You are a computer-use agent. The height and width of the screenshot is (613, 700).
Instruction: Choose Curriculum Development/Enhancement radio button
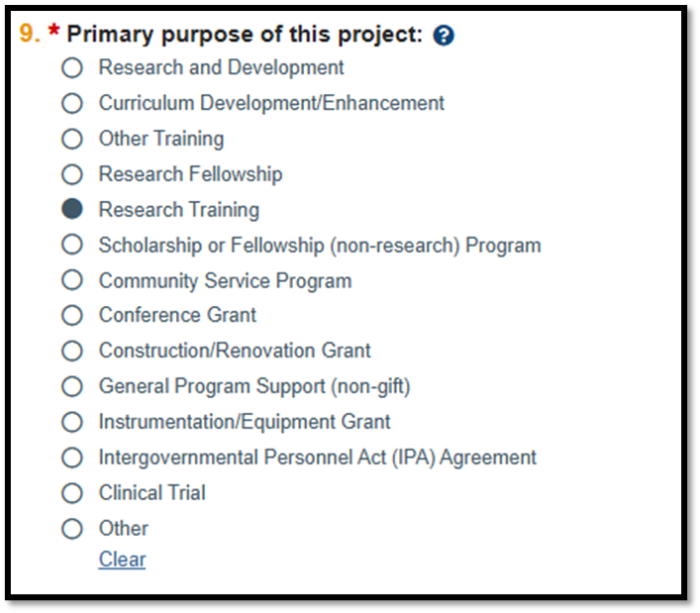coord(72,104)
